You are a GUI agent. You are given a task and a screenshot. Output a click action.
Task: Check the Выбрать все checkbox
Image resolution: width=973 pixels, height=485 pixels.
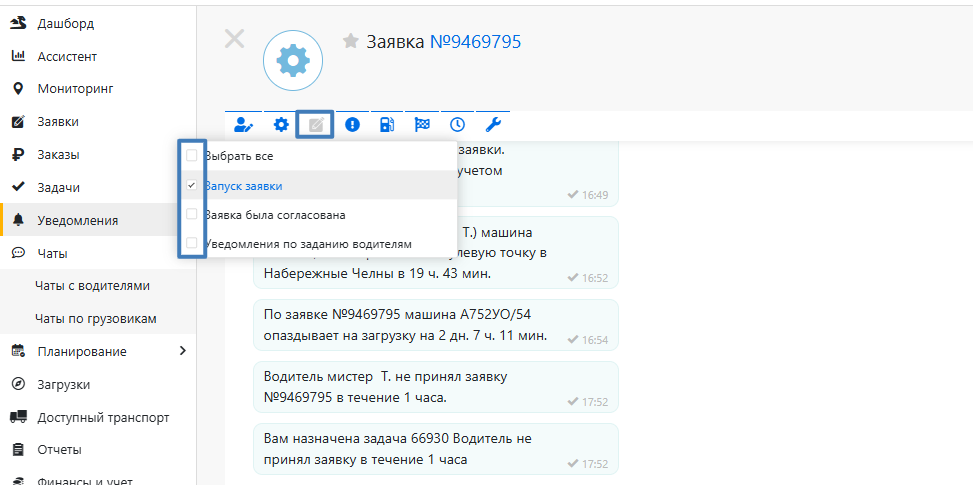[192, 156]
